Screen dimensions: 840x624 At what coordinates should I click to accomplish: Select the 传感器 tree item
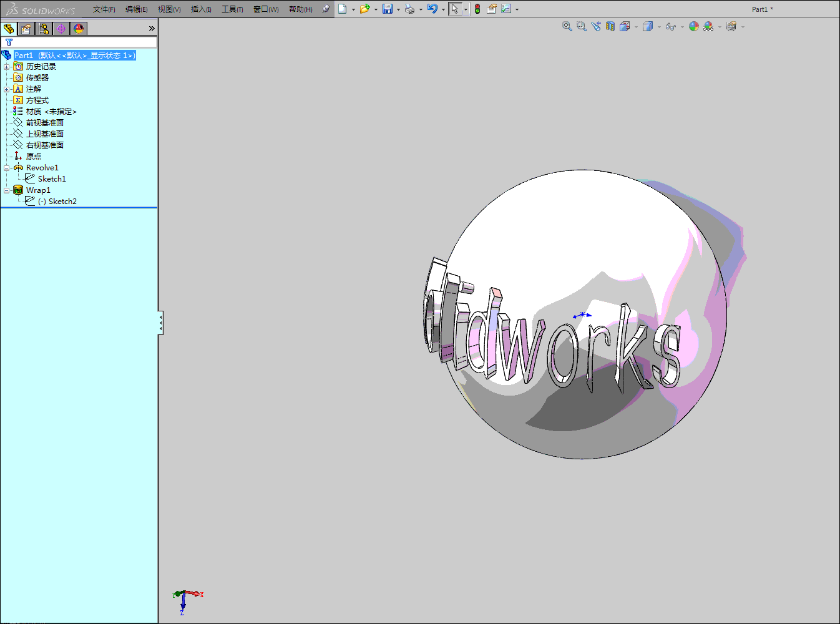[x=37, y=78]
